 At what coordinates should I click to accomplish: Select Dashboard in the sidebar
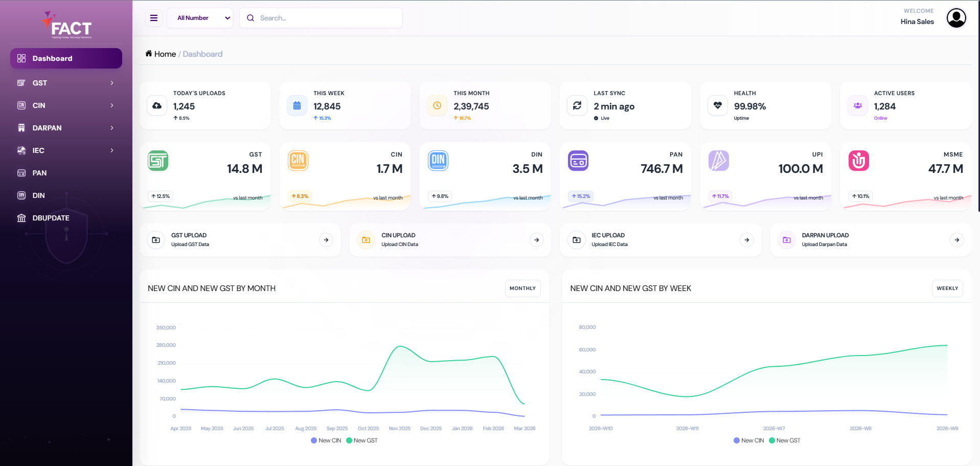[66, 58]
